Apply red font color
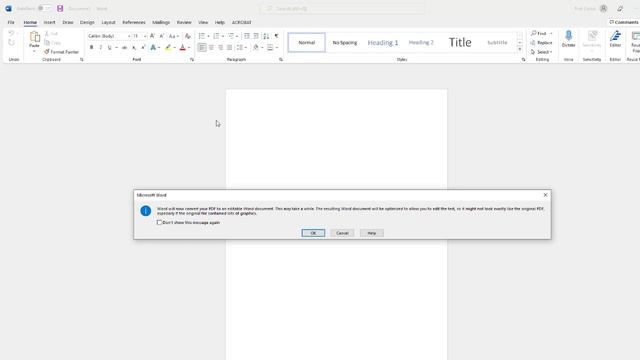The height and width of the screenshot is (360, 640). 182,48
